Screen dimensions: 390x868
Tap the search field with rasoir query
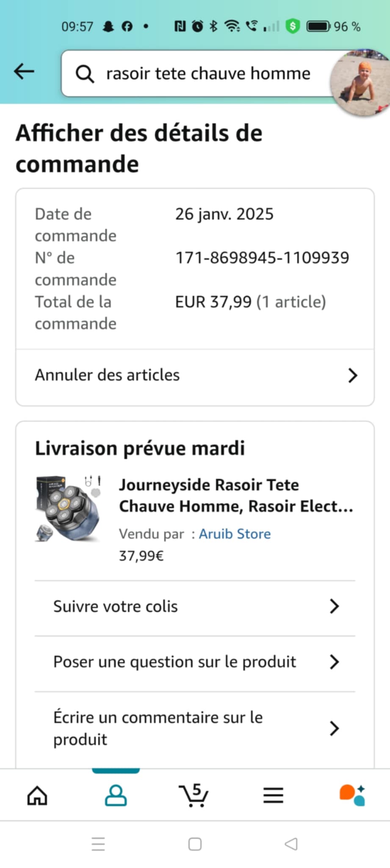[207, 74]
